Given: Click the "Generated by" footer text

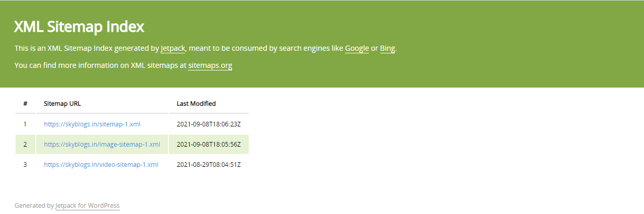Looking at the screenshot, I should click(x=34, y=206).
